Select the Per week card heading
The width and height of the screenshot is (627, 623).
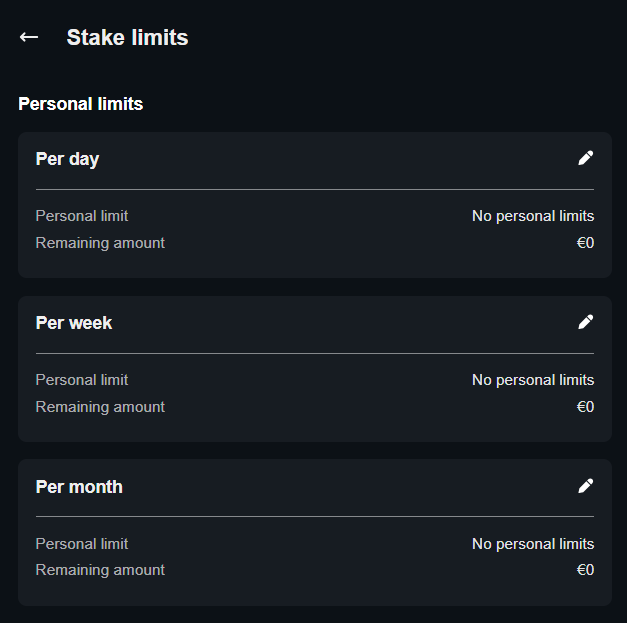coord(74,323)
